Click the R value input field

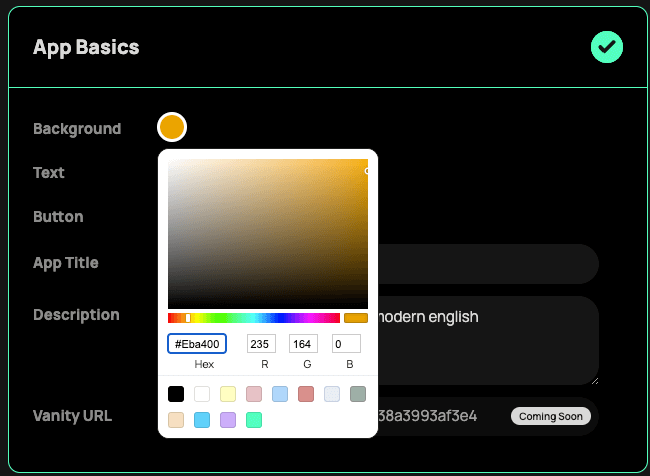click(262, 344)
